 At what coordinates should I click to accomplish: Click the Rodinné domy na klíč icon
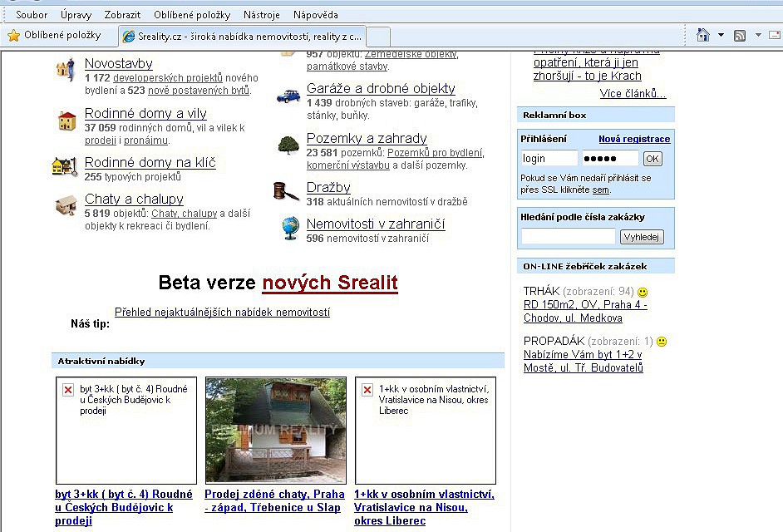point(65,165)
